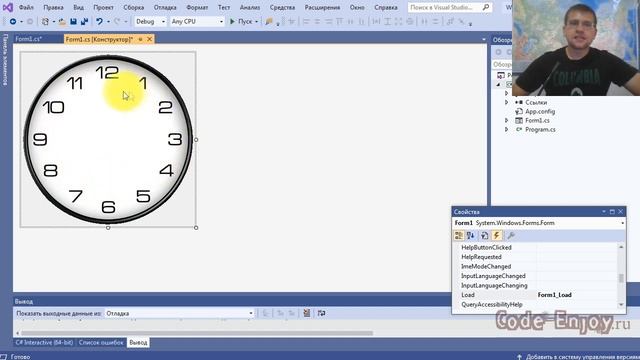Switch to the C# Interactive tab
Viewport: 640px width, 360px height.
click(x=44, y=342)
